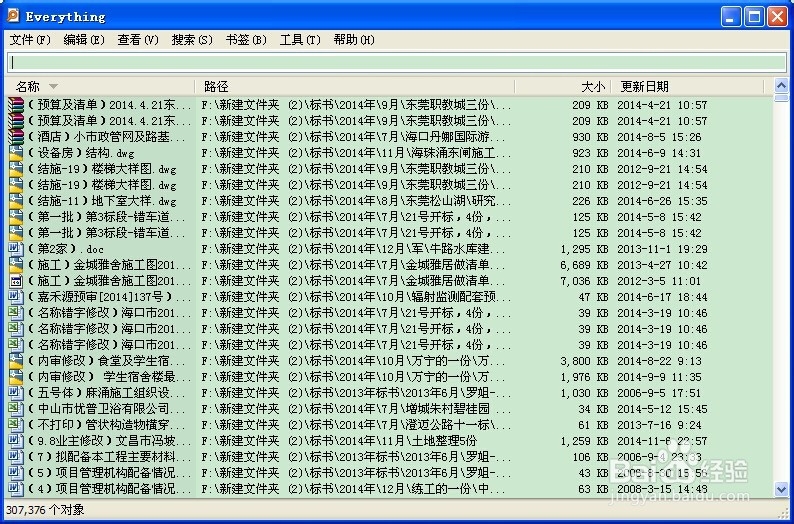The width and height of the screenshot is (794, 524).
Task: Select file name (第2家).doc
Action: click(65, 249)
